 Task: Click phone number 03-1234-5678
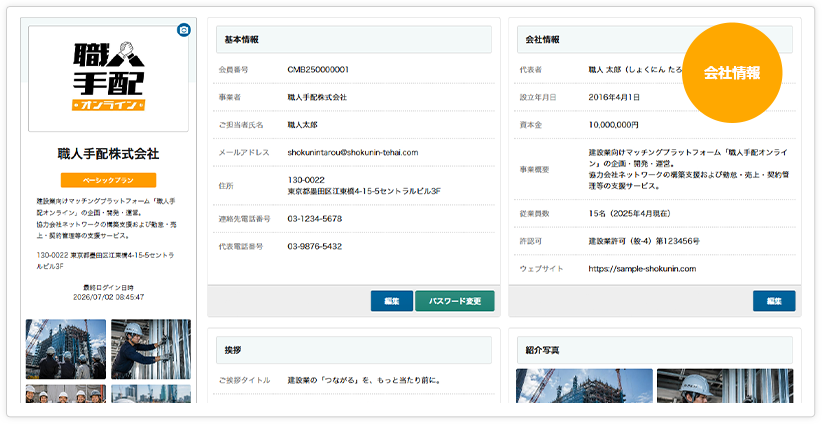click(x=315, y=219)
